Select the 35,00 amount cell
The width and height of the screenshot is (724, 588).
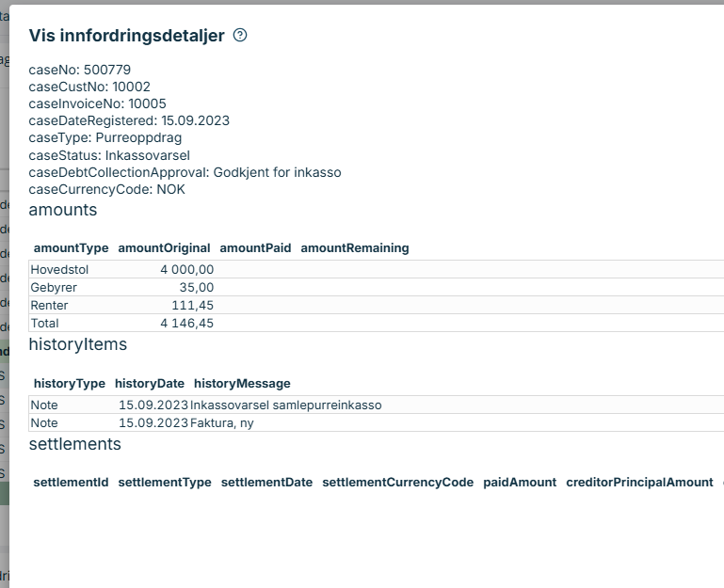coord(197,288)
